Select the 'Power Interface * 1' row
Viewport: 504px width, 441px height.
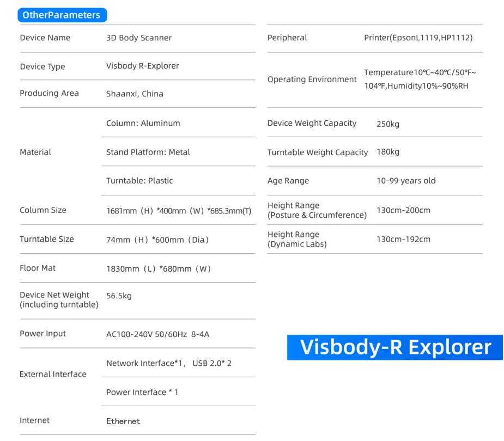[142, 392]
